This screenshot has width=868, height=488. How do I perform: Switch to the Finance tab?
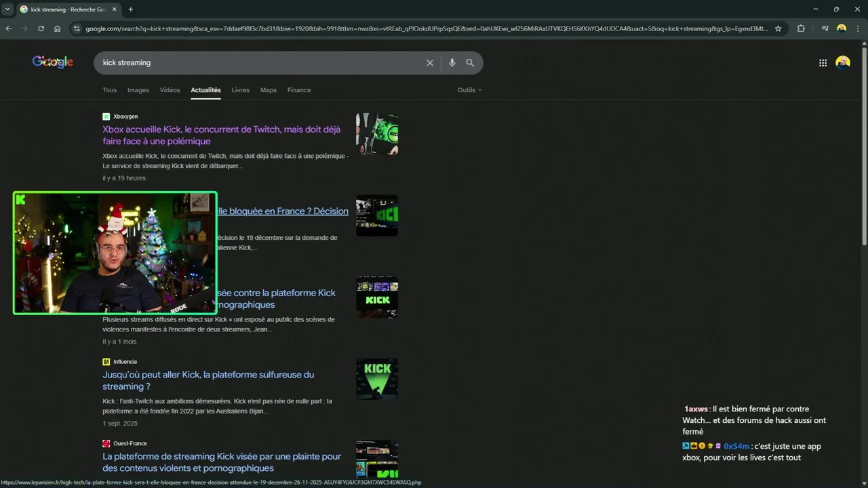(299, 90)
